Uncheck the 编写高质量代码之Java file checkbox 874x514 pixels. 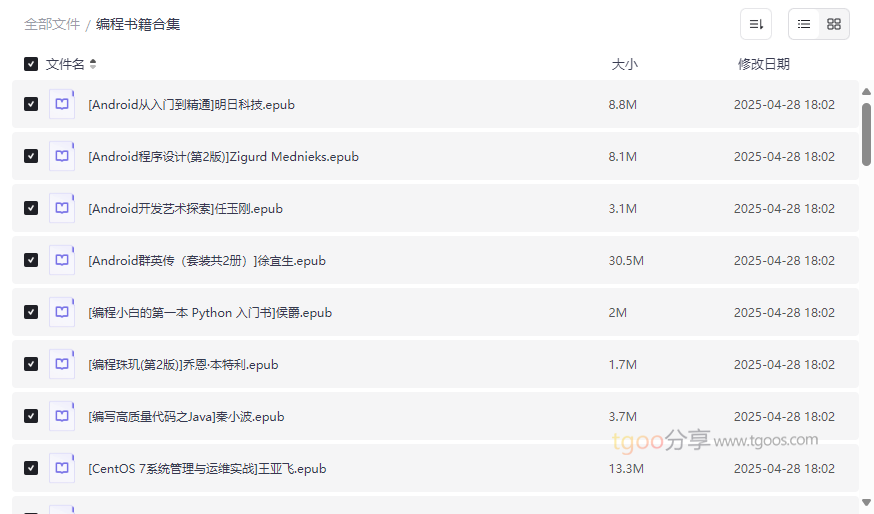tap(31, 416)
